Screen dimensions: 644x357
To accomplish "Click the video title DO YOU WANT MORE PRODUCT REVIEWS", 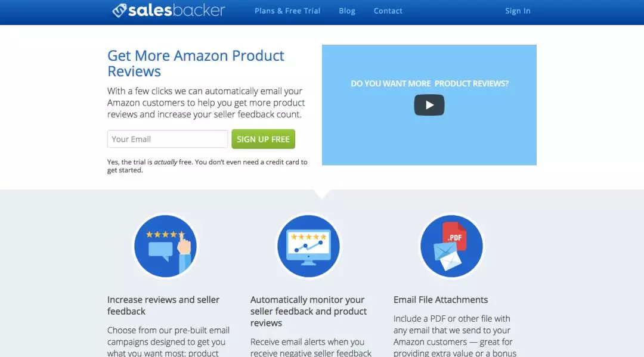I will click(x=429, y=83).
